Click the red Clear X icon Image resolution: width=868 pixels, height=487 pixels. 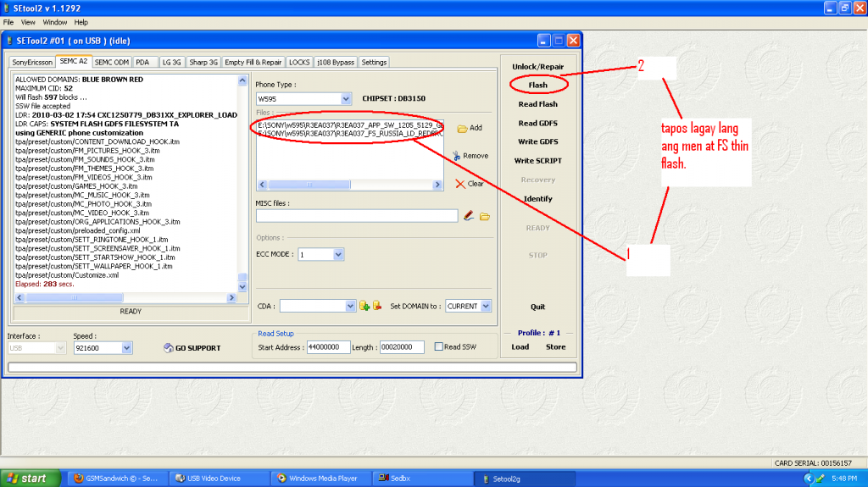pos(460,184)
